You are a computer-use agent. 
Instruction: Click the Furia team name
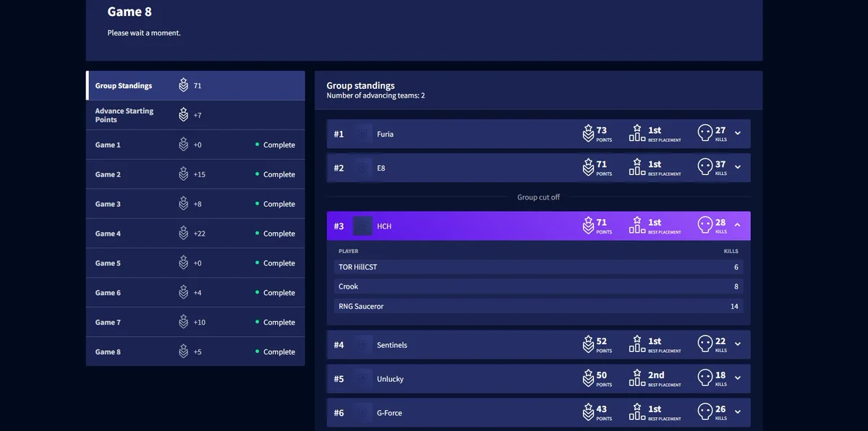pyautogui.click(x=386, y=134)
